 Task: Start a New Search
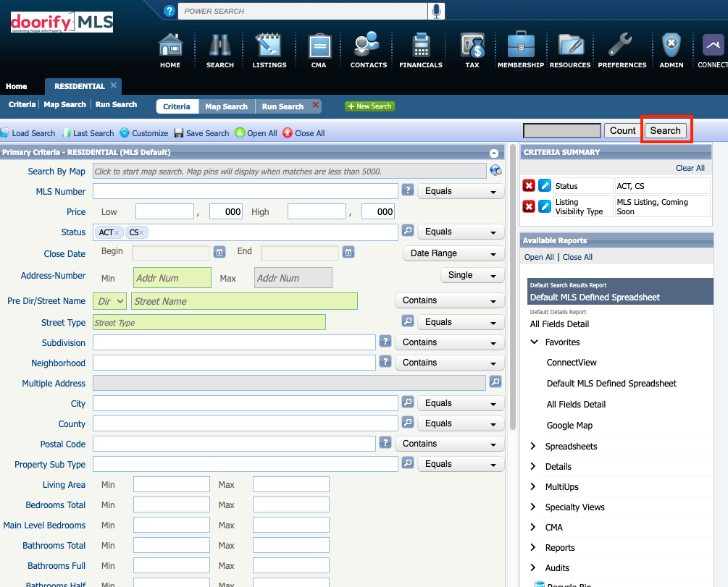pyautogui.click(x=369, y=106)
